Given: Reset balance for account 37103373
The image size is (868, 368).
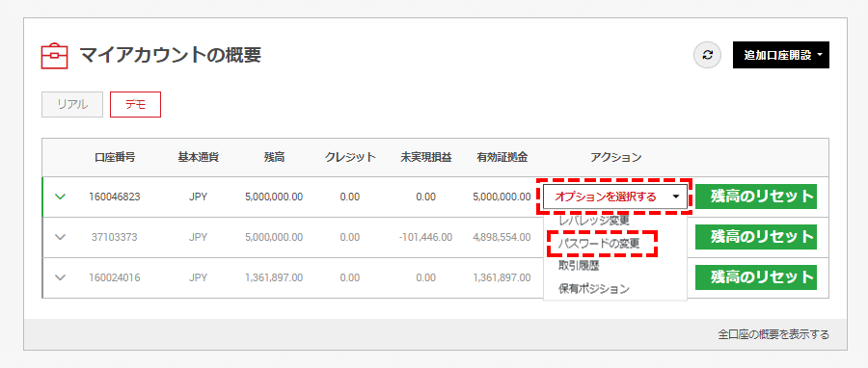Looking at the screenshot, I should pyautogui.click(x=756, y=238).
